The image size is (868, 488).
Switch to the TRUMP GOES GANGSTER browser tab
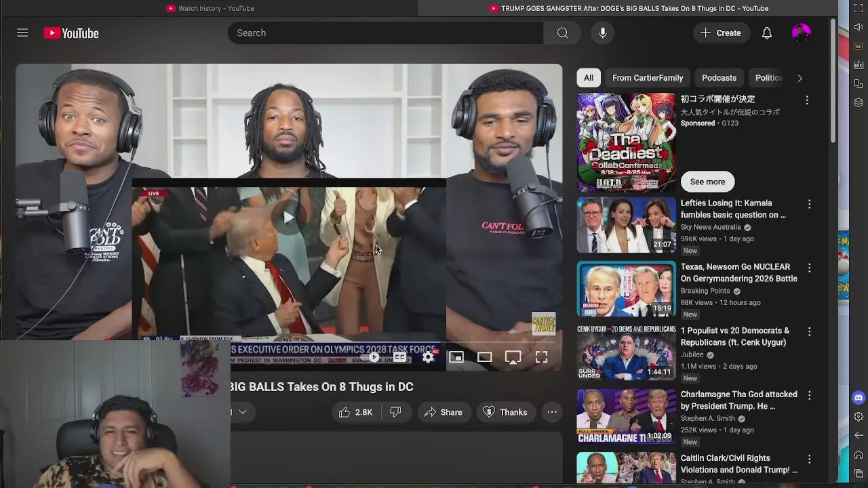pyautogui.click(x=629, y=8)
